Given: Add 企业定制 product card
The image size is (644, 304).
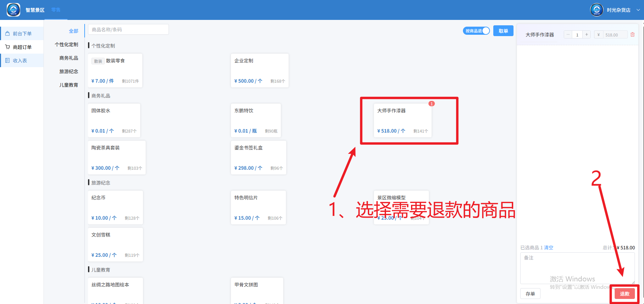Looking at the screenshot, I should point(260,71).
